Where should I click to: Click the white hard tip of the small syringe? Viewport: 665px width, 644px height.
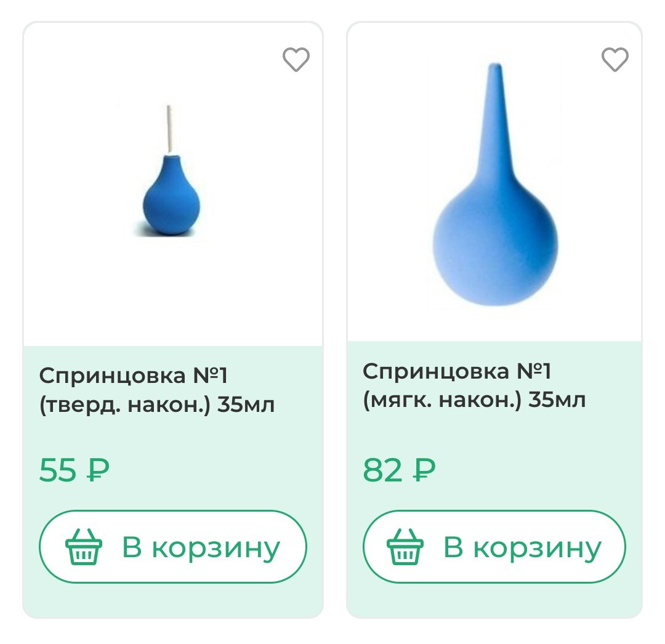pyautogui.click(x=168, y=129)
